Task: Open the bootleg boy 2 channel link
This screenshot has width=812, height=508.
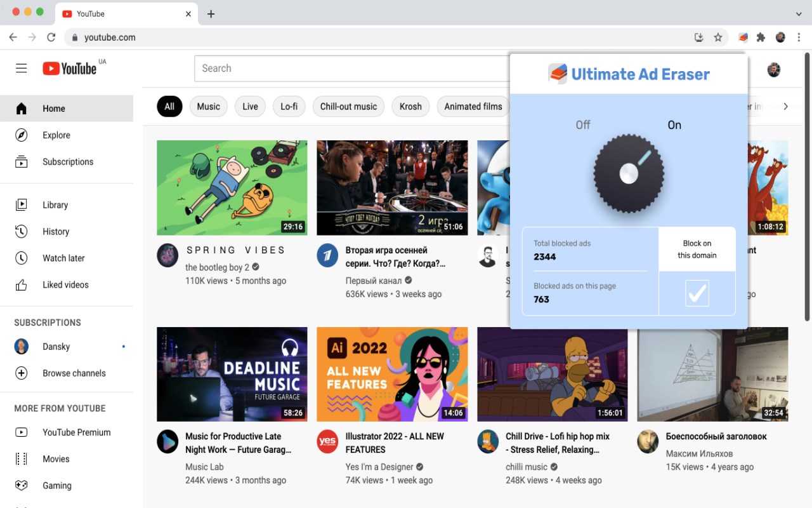Action: click(x=217, y=267)
